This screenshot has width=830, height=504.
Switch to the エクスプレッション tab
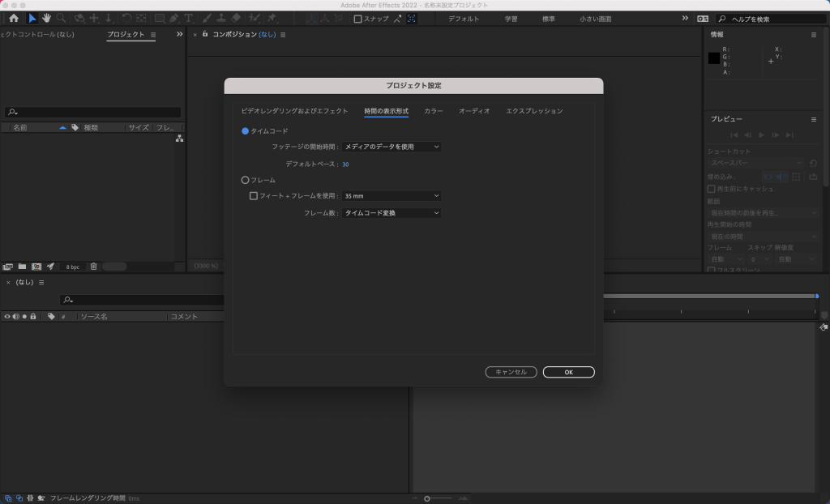[x=534, y=111]
